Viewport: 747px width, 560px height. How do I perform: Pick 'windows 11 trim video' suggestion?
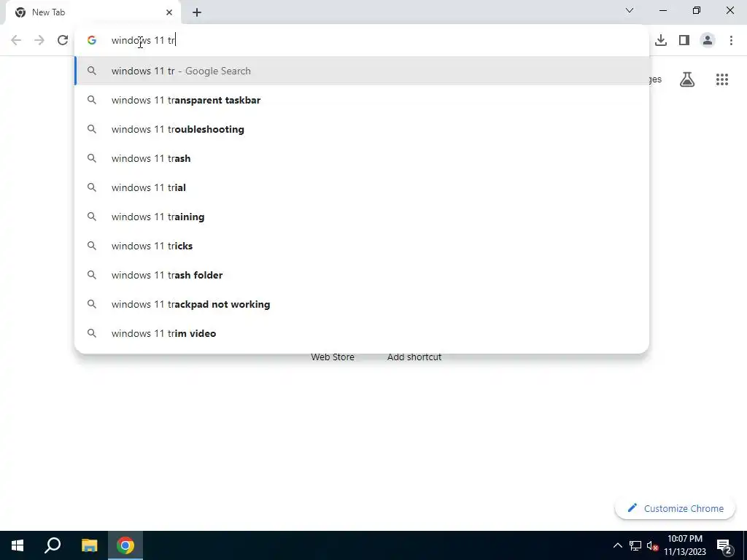click(x=362, y=333)
